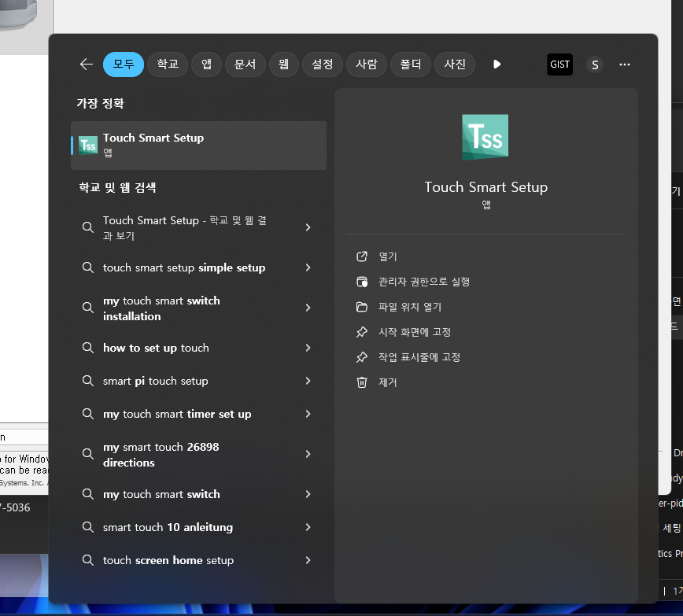This screenshot has width=683, height=616.
Task: Click search icon beside 'my touch smart timer set up'
Action: coord(88,414)
